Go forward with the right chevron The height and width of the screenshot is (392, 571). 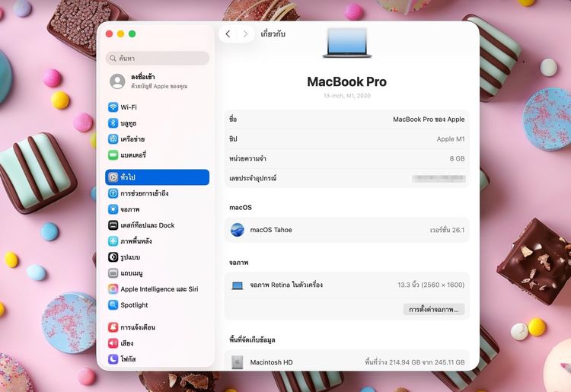(x=245, y=34)
